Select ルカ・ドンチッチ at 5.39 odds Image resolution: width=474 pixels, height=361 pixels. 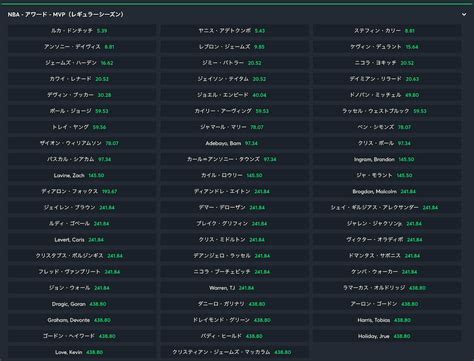(x=82, y=30)
